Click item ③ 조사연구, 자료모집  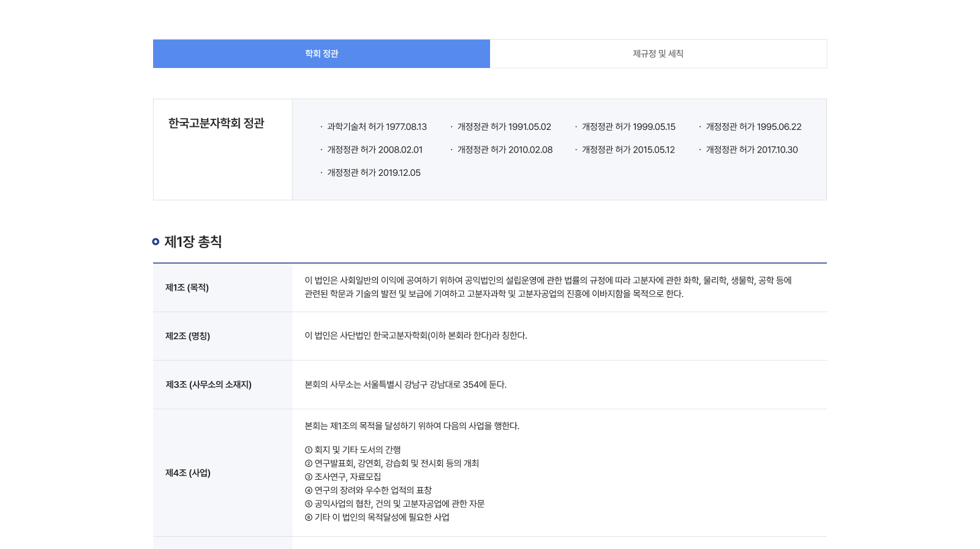click(342, 477)
